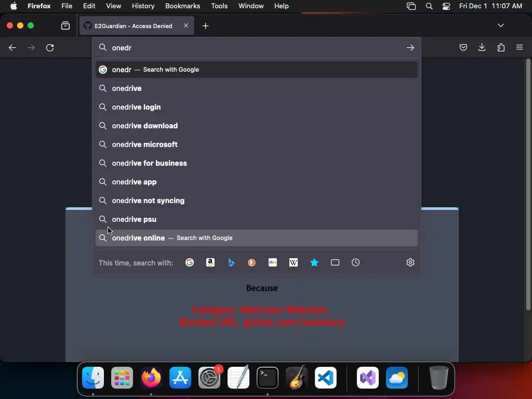Open the Weather app from the Dock
Viewport: 532px width, 399px height.
[x=396, y=378]
